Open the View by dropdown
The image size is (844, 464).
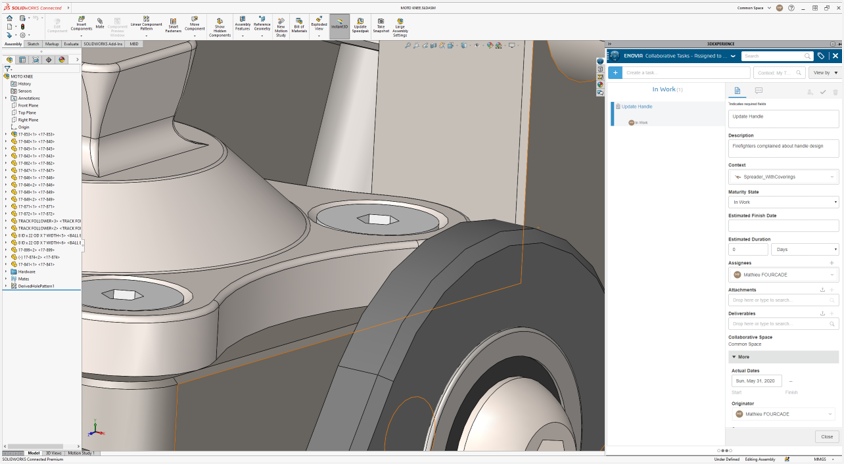coord(824,73)
